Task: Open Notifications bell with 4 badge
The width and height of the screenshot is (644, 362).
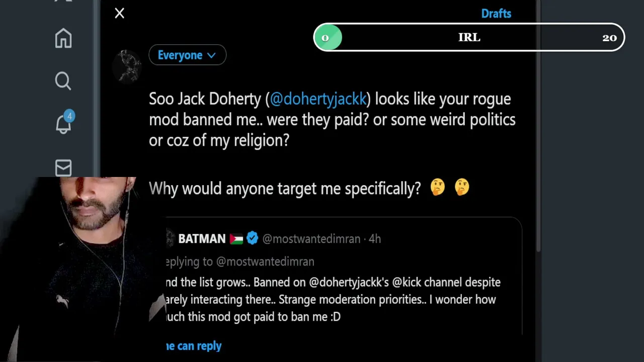Action: click(63, 123)
